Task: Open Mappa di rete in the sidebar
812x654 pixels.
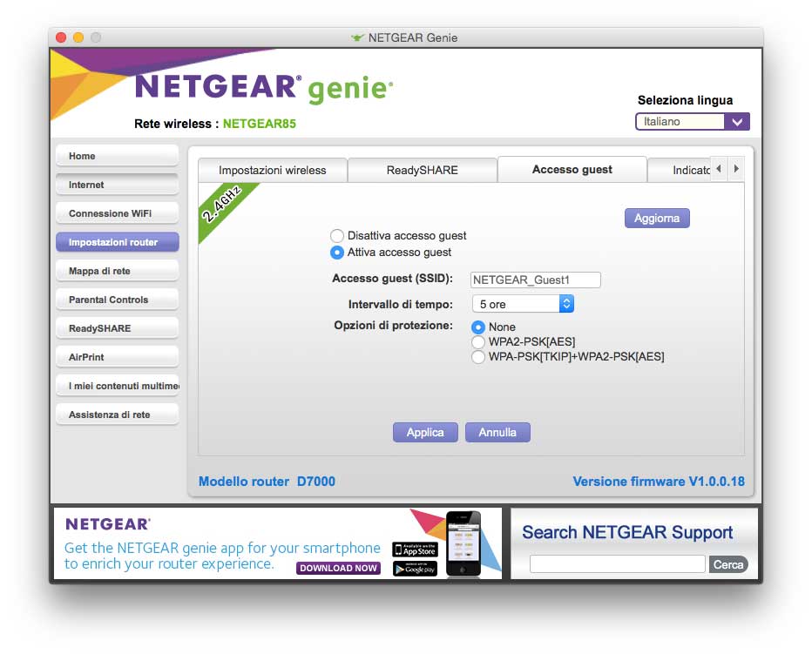Action: 117,271
